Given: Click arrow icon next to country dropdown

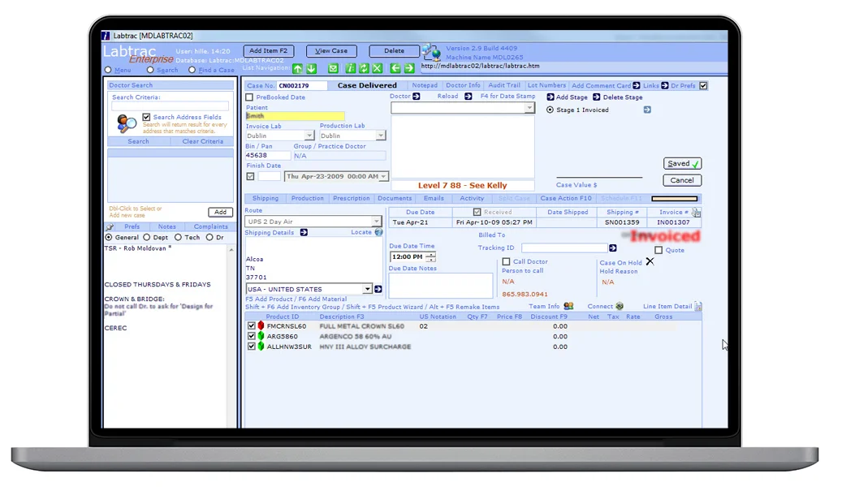Looking at the screenshot, I should pos(378,289).
